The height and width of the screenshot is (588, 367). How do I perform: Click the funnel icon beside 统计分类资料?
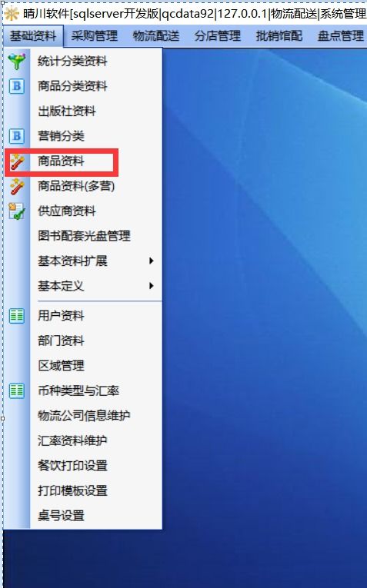(x=17, y=61)
